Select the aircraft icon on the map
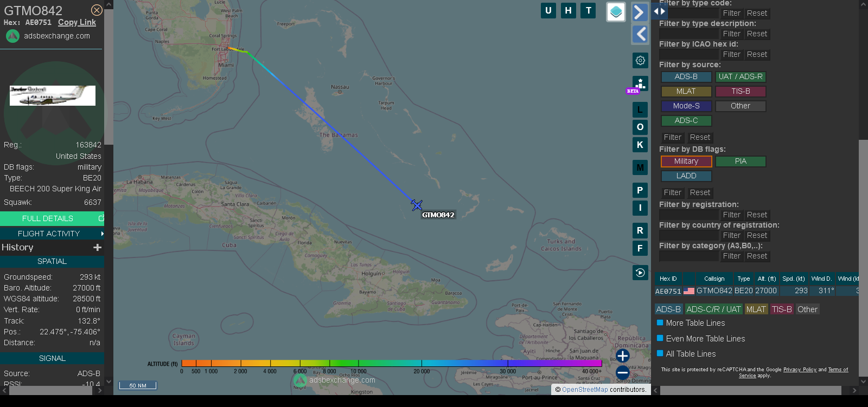Image resolution: width=868 pixels, height=407 pixels. pos(417,205)
